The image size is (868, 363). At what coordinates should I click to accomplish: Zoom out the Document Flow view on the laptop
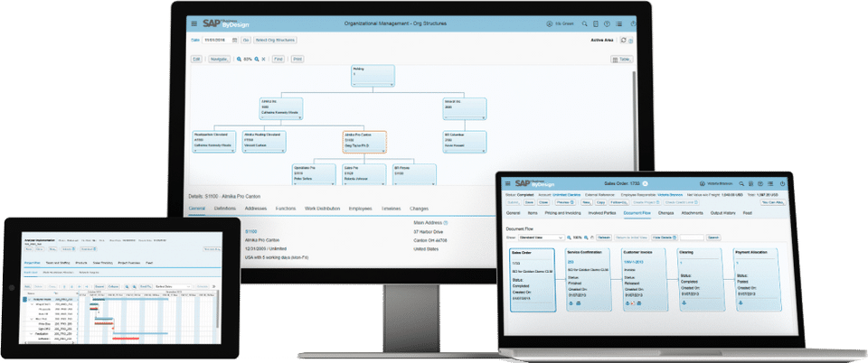click(x=569, y=237)
